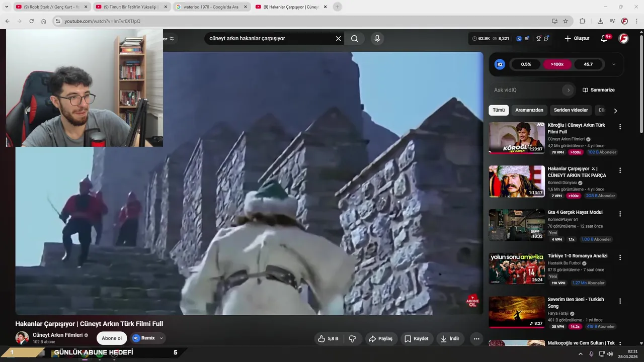Open Köroğlu video thumbnail
644x362 pixels.
pyautogui.click(x=517, y=138)
